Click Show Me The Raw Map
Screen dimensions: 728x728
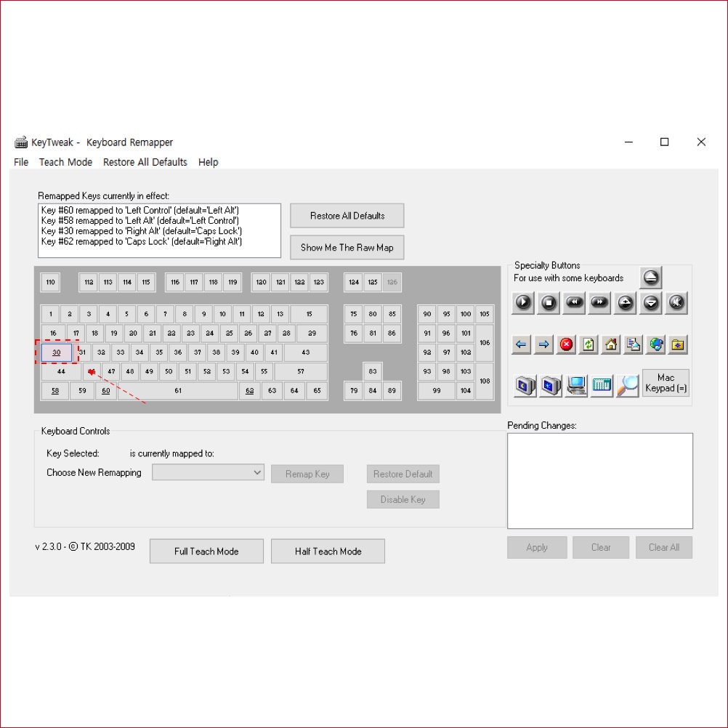[x=347, y=248]
